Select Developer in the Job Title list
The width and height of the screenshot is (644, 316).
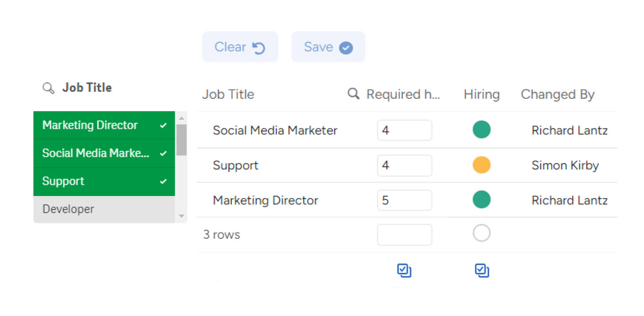(x=104, y=209)
